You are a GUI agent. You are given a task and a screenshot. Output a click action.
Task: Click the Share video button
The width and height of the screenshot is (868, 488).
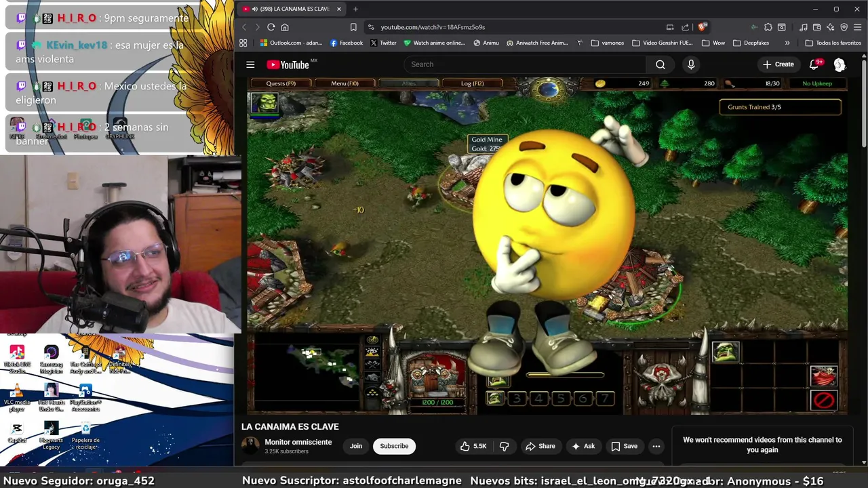click(x=540, y=446)
